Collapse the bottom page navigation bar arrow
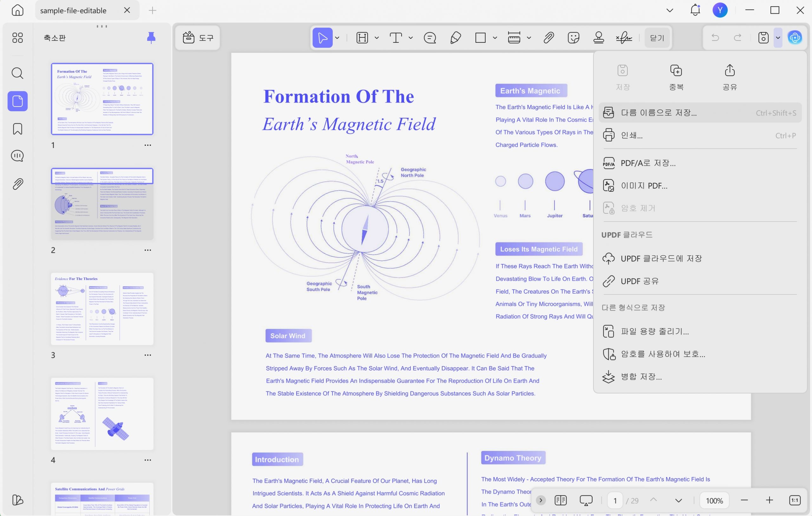 tap(540, 500)
